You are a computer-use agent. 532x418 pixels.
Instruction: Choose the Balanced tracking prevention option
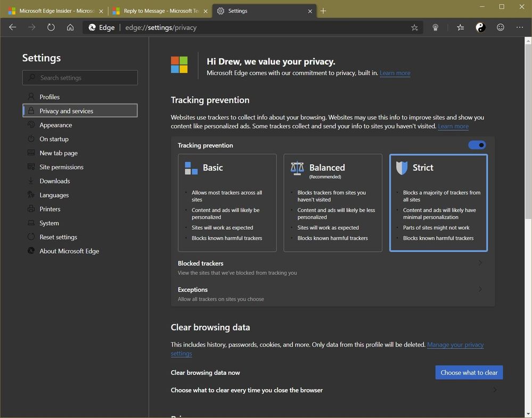pyautogui.click(x=333, y=203)
